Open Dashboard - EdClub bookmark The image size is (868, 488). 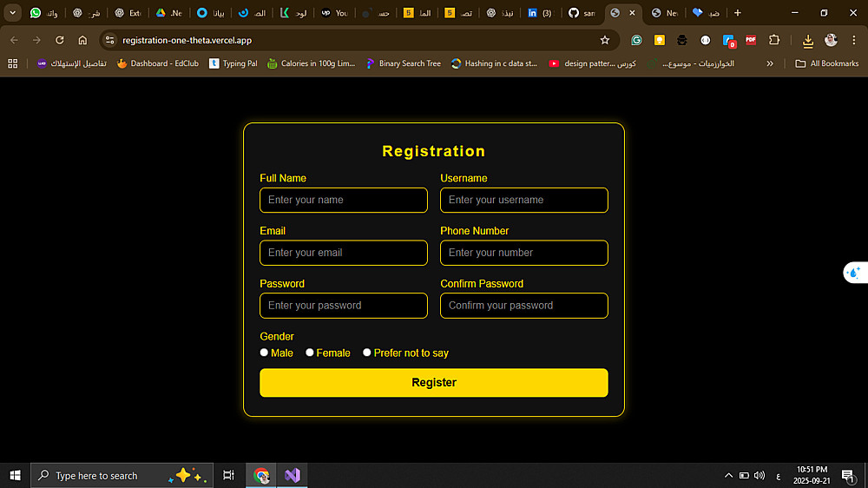tap(158, 63)
